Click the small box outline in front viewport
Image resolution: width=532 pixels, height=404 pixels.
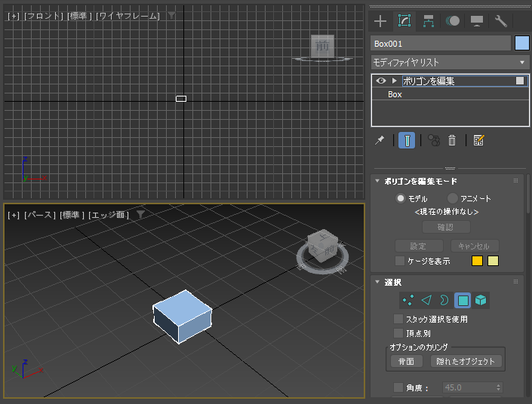181,99
